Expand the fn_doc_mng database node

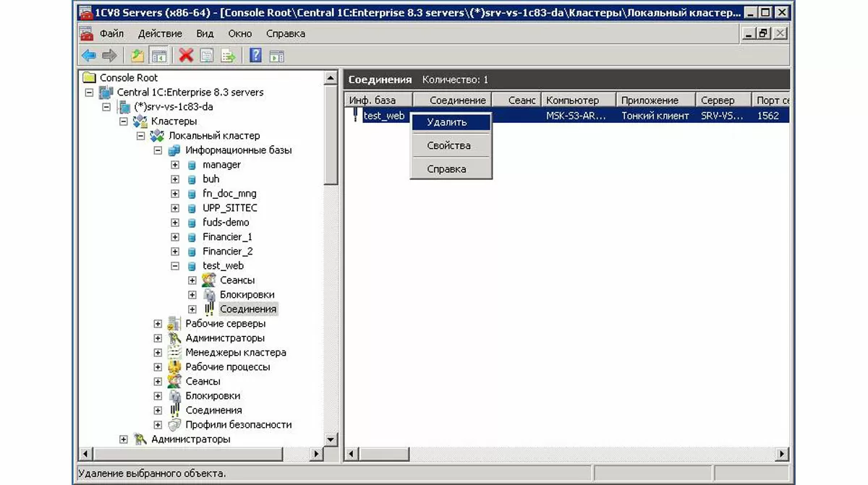(175, 193)
